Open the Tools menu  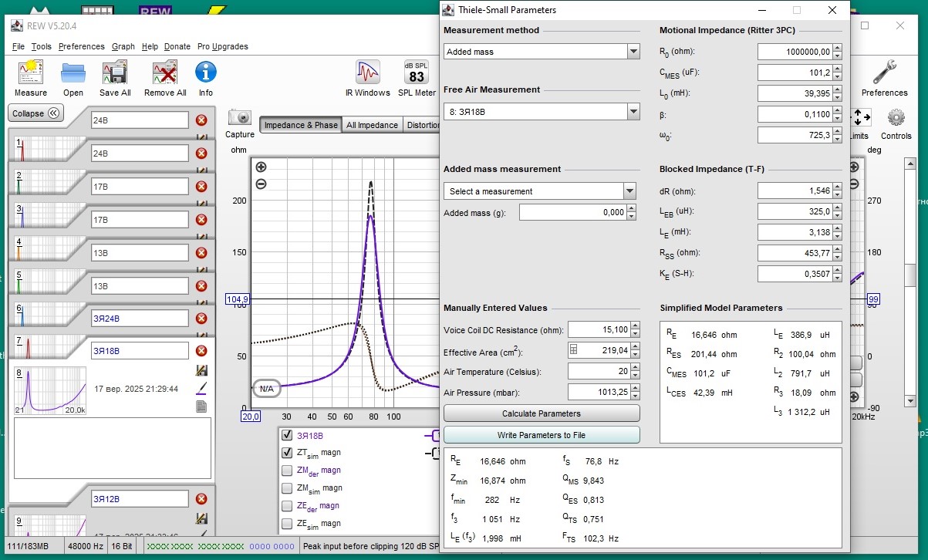[42, 46]
